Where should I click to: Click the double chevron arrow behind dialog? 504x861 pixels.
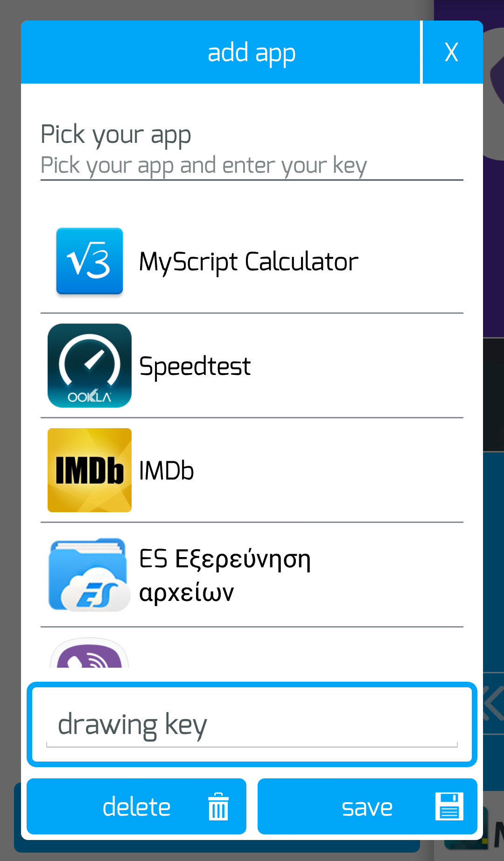493,704
